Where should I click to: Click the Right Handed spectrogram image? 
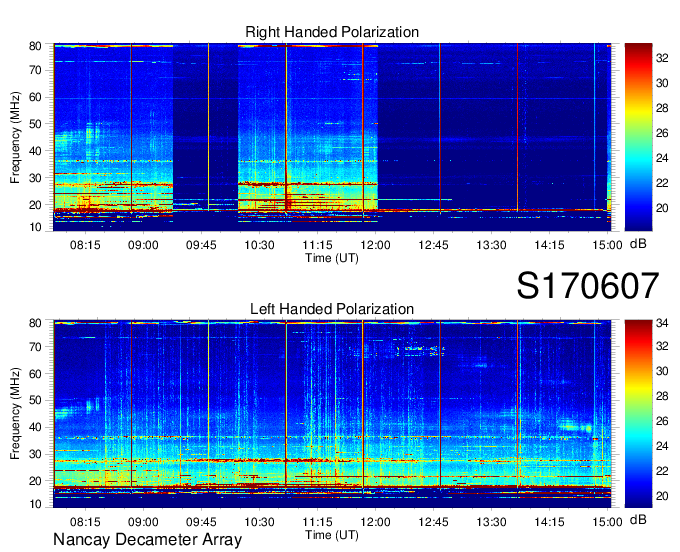point(332,137)
